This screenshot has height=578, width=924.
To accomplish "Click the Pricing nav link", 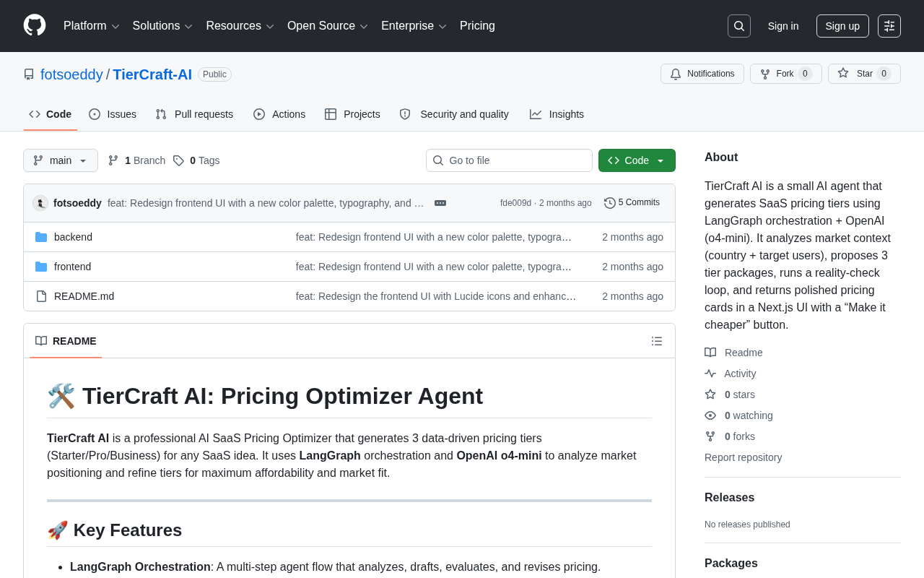I will 477,26.
